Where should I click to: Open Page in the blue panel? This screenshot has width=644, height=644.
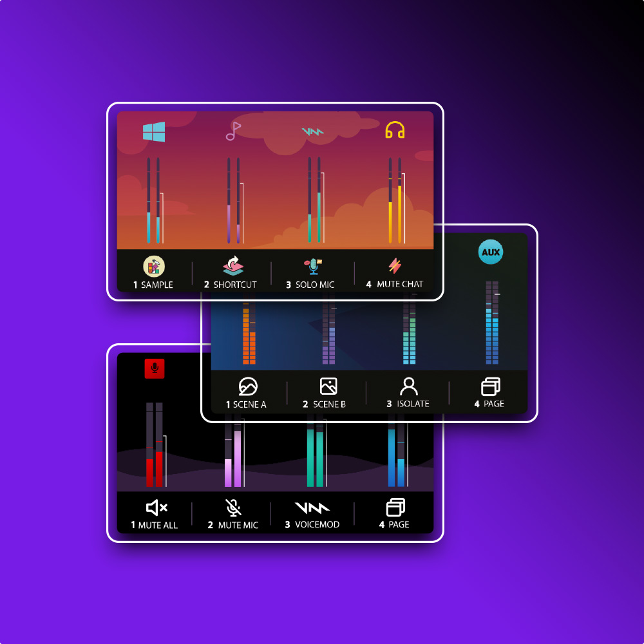pos(491,386)
